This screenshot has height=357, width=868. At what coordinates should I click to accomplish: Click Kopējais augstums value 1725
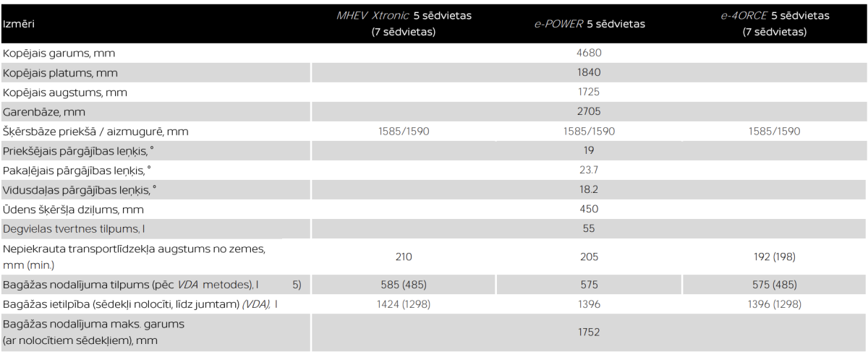pos(587,93)
